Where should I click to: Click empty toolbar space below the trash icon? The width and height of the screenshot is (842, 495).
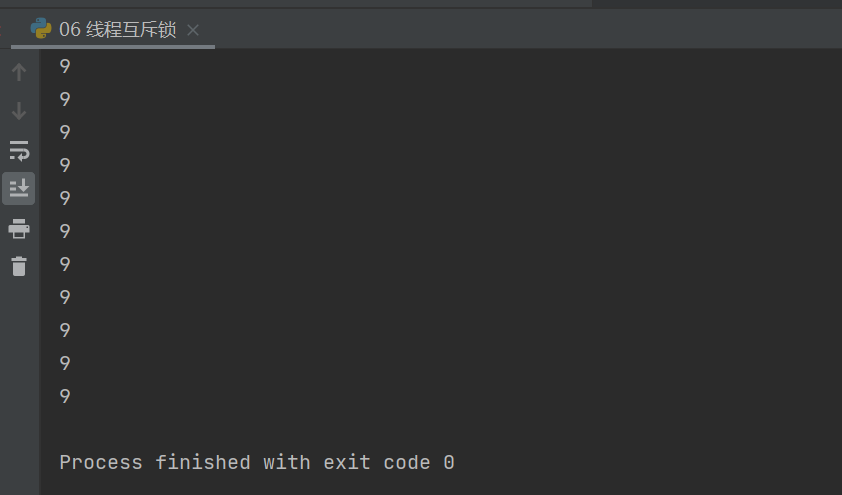pos(19,380)
